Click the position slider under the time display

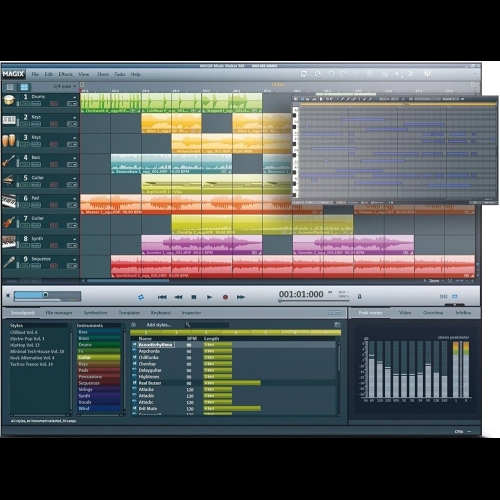tap(313, 301)
